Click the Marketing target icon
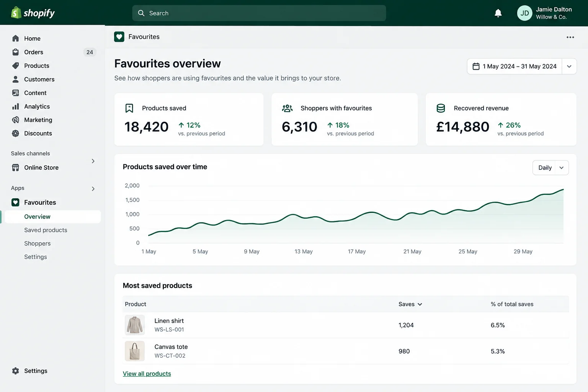 [16, 120]
